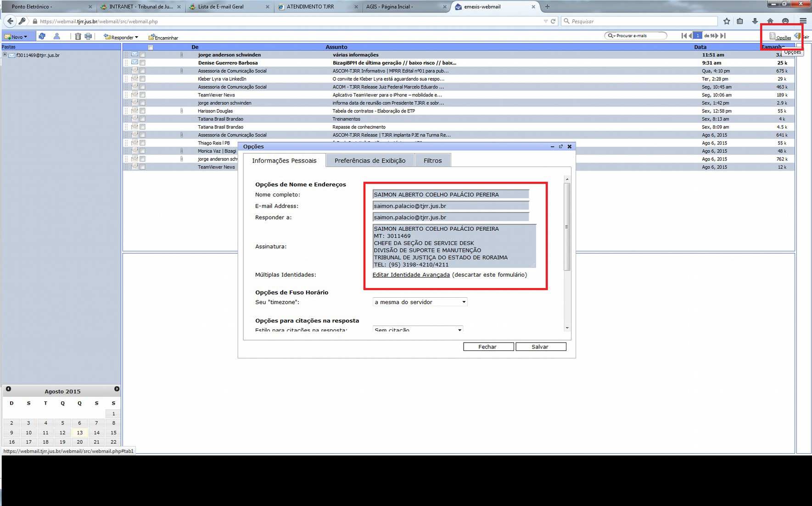The width and height of the screenshot is (812, 506).
Task: Toggle the select-all messages checkbox
Action: coord(151,47)
